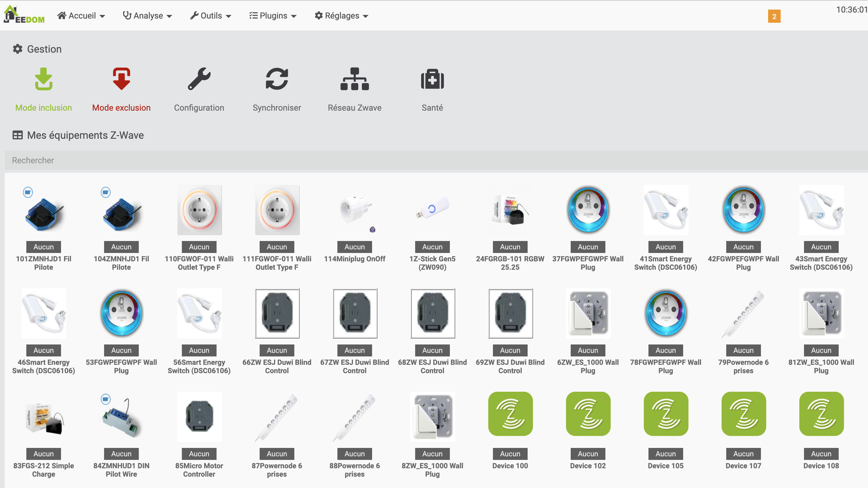Open 78FGWPEFGWPF Wall Plug image
Viewport: 868px width, 488px height.
click(666, 313)
